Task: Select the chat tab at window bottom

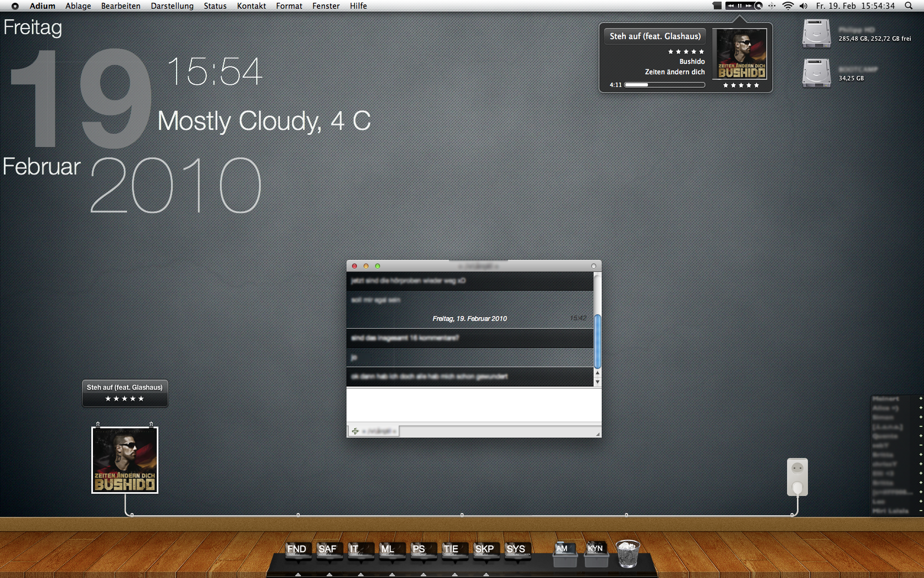Action: 373,431
